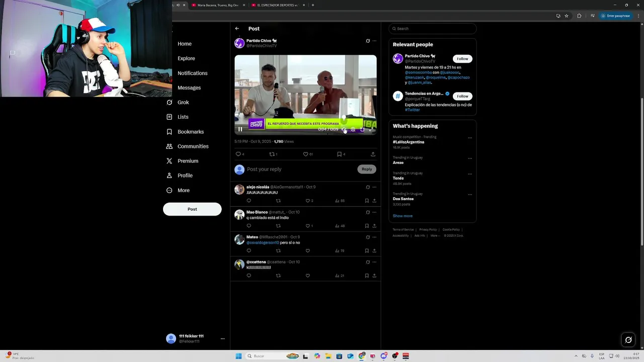Click the Bookmarks sidebar icon

coord(169,132)
